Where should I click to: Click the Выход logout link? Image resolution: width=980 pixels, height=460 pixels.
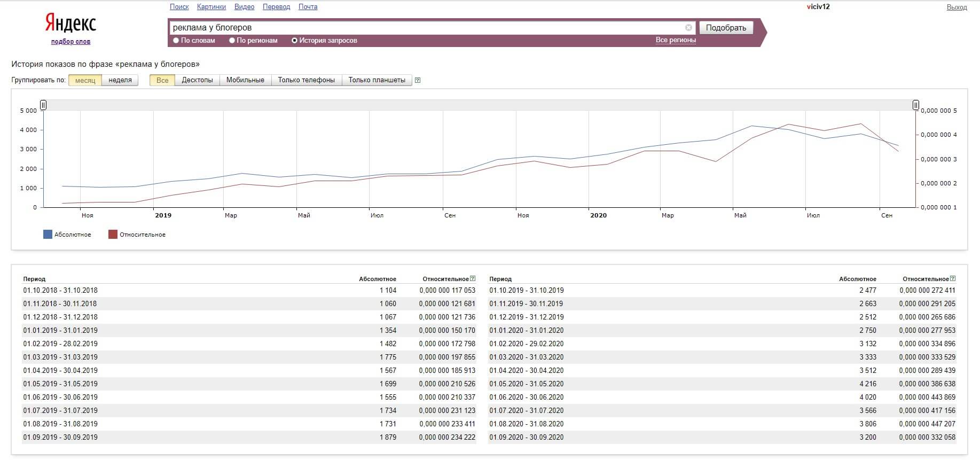tap(957, 7)
